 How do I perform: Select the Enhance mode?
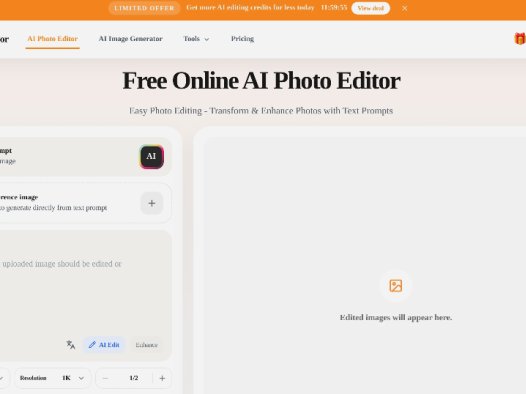147,345
